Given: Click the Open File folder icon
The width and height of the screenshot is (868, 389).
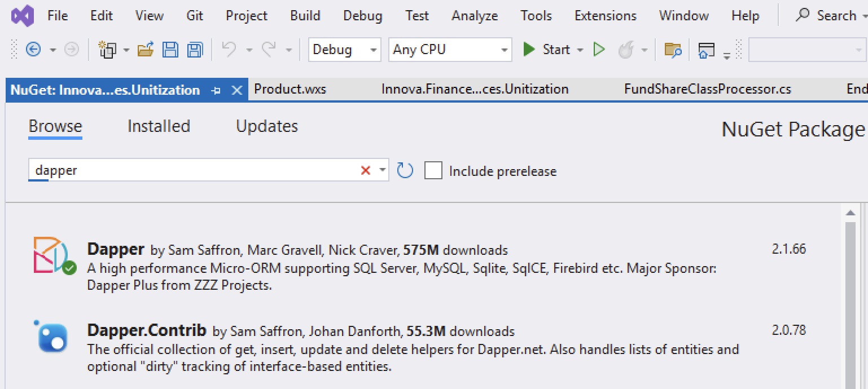Looking at the screenshot, I should point(146,50).
